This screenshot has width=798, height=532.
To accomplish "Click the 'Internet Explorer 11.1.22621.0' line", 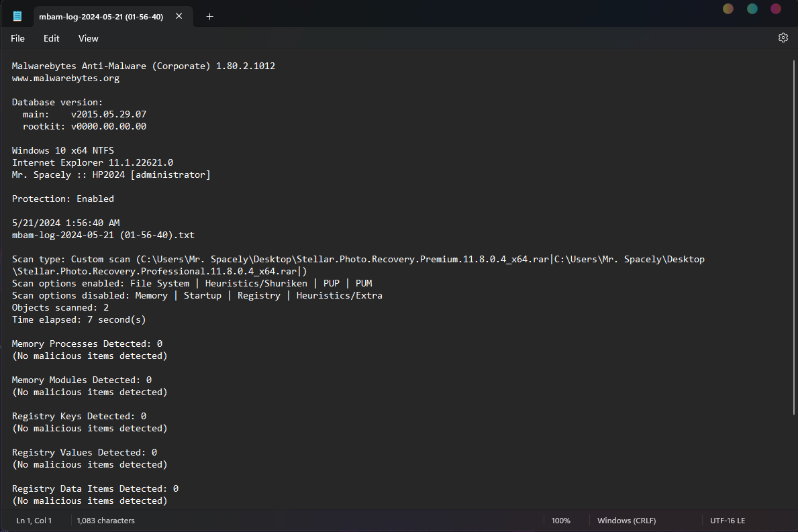I will [93, 163].
